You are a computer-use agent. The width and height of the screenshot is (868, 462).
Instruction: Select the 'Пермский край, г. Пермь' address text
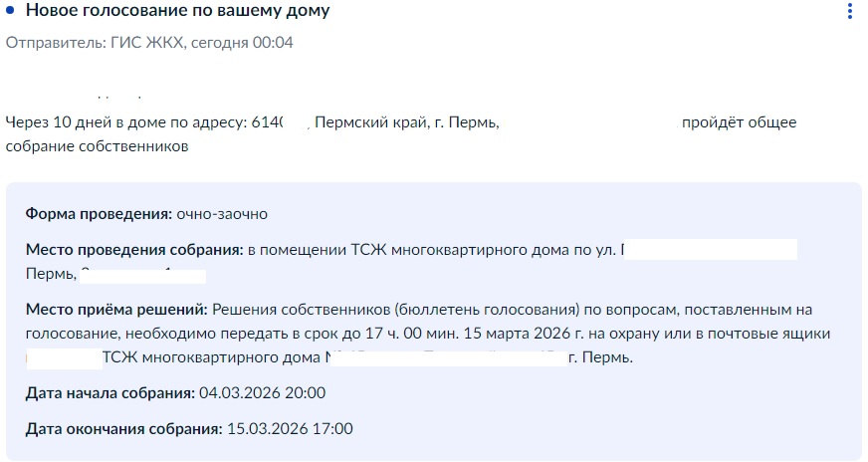[407, 122]
